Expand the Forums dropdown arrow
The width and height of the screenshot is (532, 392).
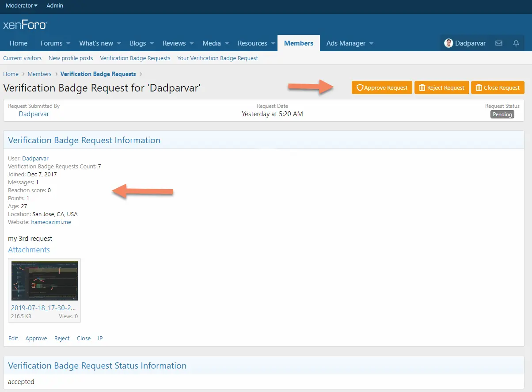pos(68,43)
